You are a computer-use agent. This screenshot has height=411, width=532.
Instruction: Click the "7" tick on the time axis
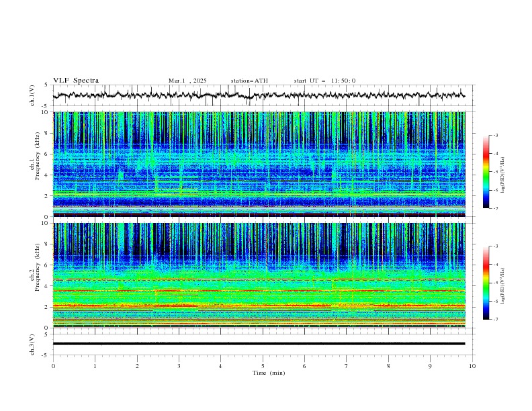(x=347, y=366)
